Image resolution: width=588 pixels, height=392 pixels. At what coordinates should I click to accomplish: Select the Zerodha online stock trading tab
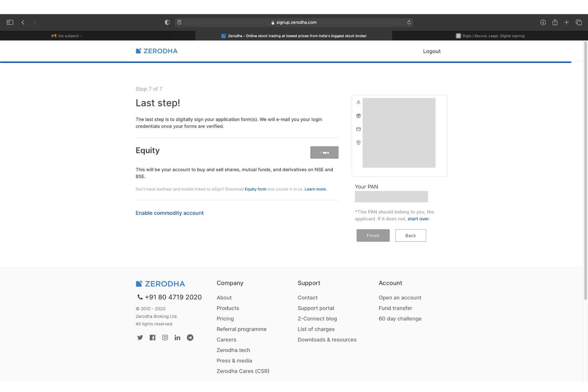click(x=294, y=36)
